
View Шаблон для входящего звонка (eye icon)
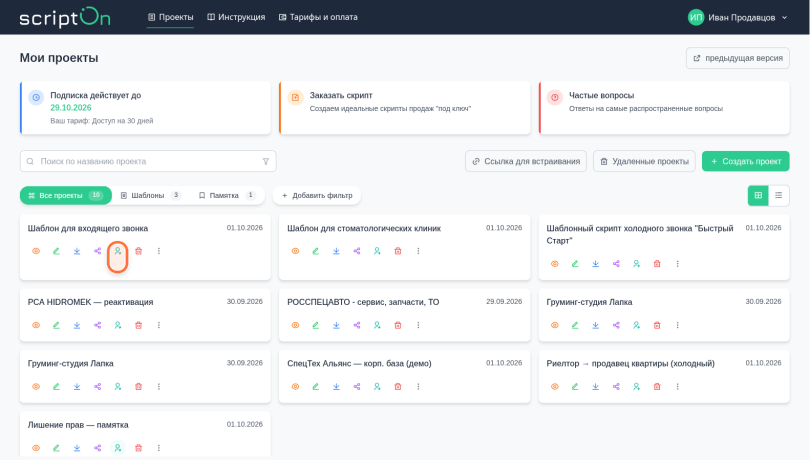[x=36, y=251]
